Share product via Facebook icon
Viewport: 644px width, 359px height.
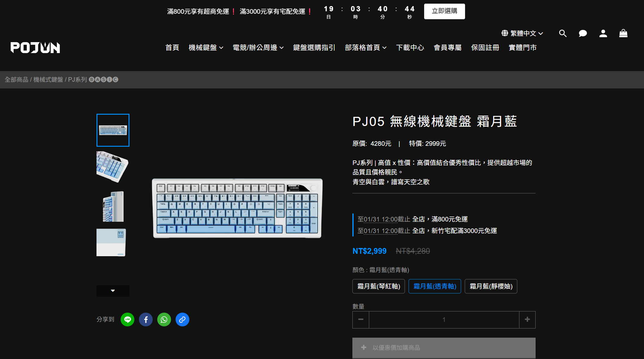pos(146,320)
